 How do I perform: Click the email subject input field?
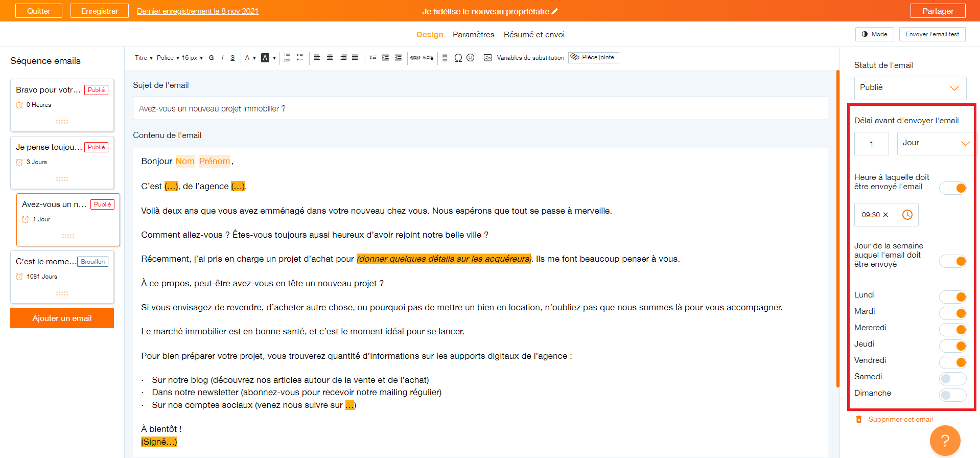click(480, 108)
